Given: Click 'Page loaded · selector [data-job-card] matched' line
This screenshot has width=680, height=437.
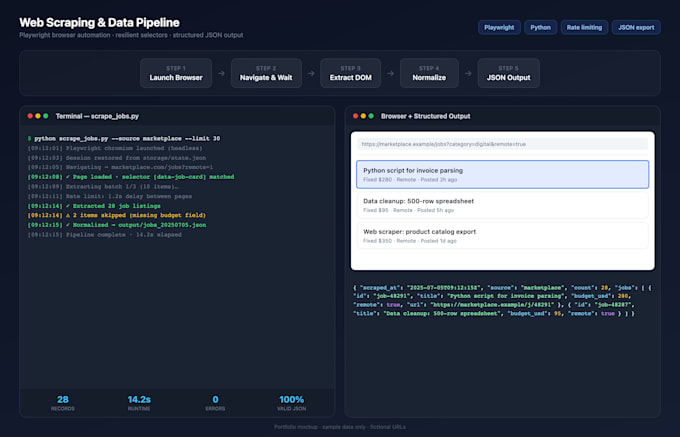Looking at the screenshot, I should [x=131, y=177].
